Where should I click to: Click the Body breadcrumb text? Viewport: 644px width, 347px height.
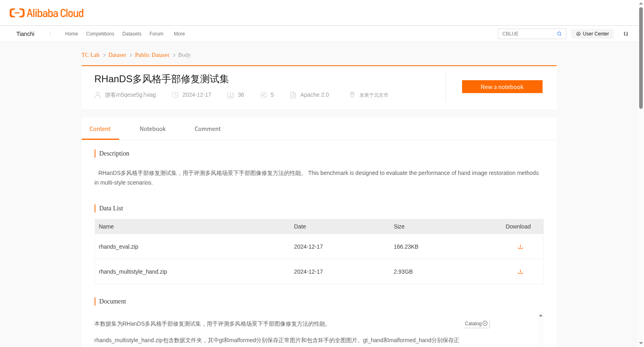184,55
